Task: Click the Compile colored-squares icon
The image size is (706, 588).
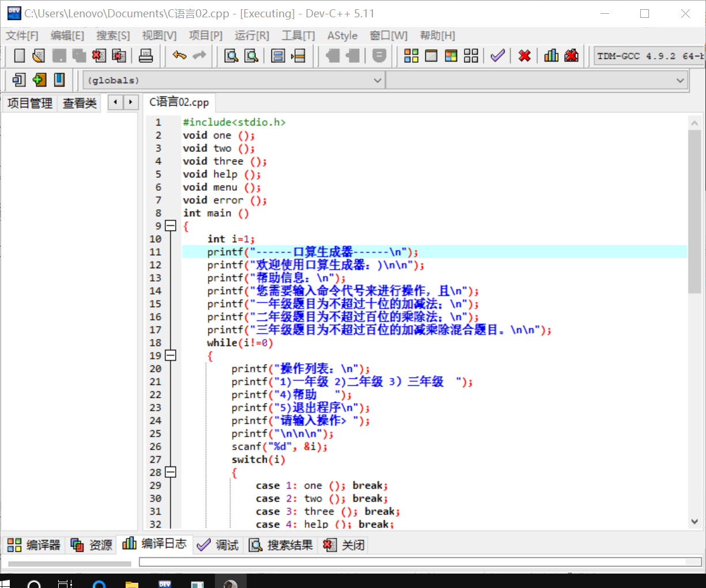Action: click(411, 55)
